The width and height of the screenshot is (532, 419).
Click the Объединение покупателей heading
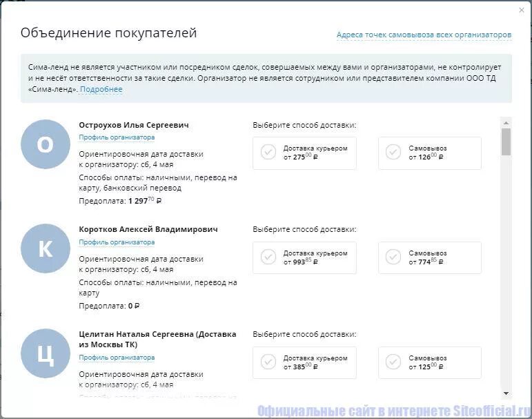tap(108, 33)
